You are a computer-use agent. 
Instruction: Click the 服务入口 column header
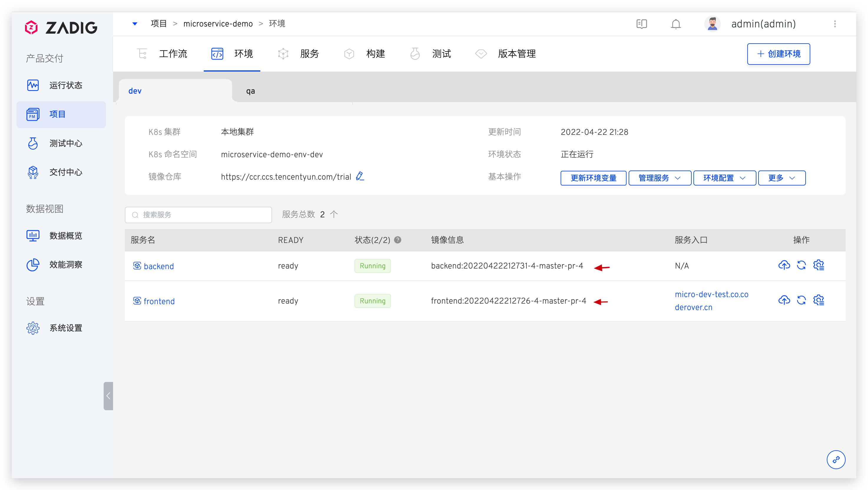[691, 240]
